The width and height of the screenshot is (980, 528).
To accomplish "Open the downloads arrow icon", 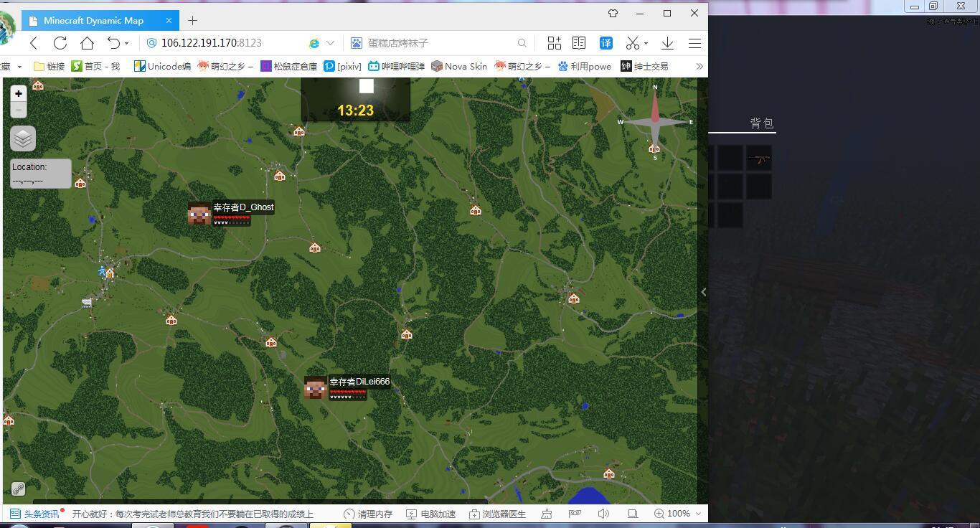I will click(667, 43).
